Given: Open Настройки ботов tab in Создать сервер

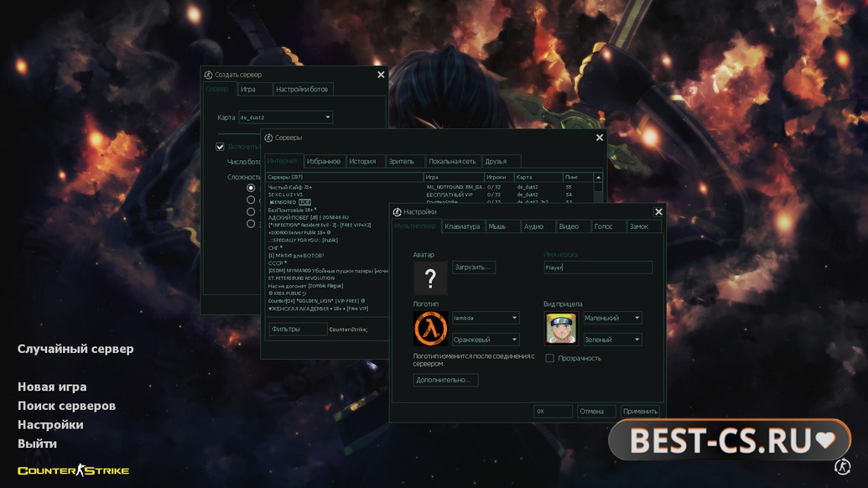Looking at the screenshot, I should 302,89.
